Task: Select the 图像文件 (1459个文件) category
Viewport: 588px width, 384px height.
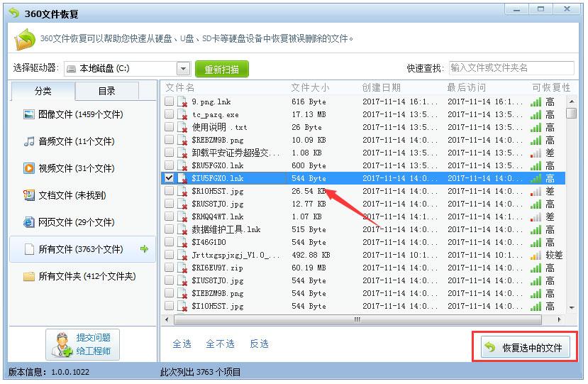Action: click(x=81, y=114)
